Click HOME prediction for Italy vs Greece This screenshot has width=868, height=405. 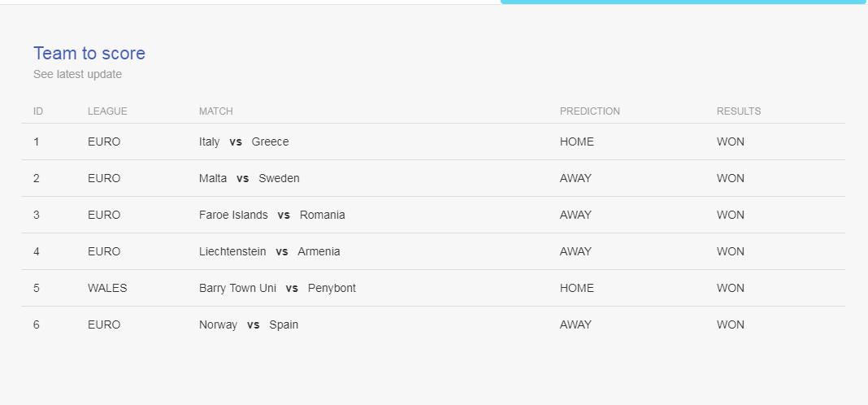click(577, 142)
